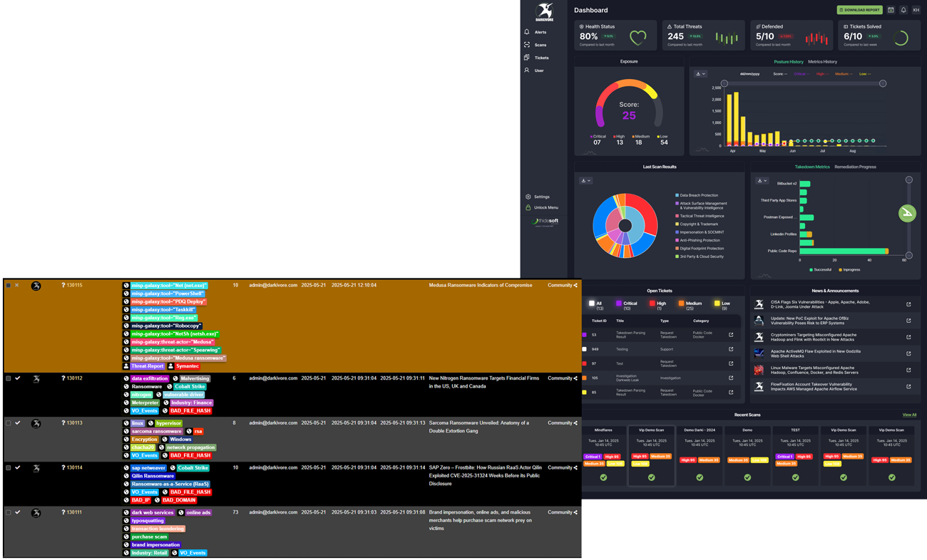
Task: Open the CISA Flags Six Vulnerabilities news link icon
Action: click(908, 304)
